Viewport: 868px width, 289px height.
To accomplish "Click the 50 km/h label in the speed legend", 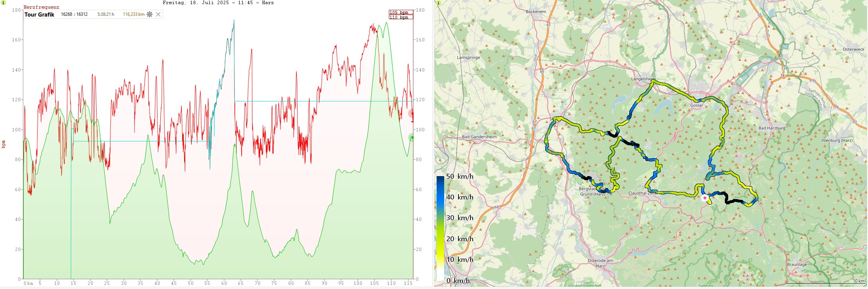I will 460,176.
